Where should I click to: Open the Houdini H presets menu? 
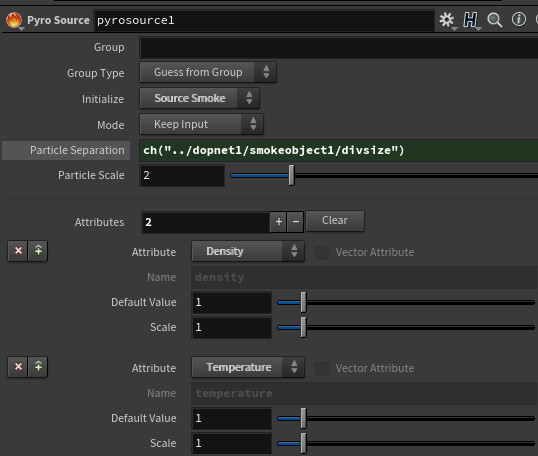pos(470,20)
